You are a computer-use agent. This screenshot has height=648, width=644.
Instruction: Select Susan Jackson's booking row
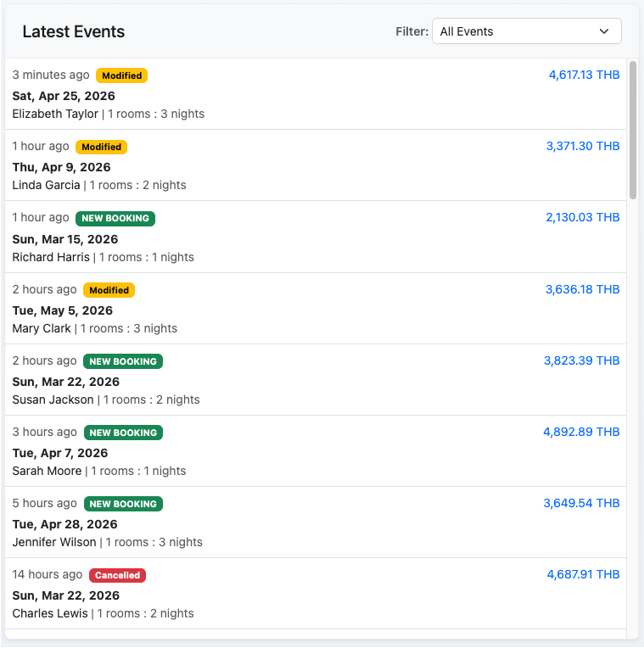tap(64, 382)
